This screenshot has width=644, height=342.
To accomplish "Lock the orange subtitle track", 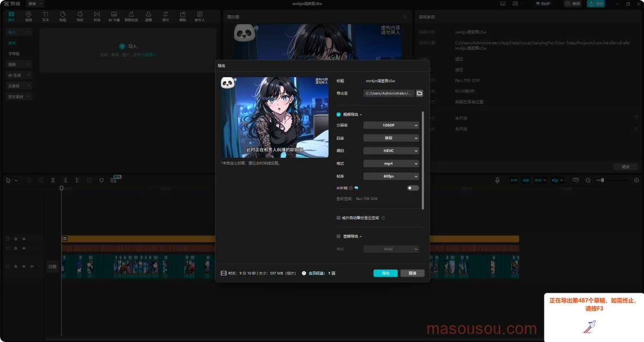I will pos(16,239).
